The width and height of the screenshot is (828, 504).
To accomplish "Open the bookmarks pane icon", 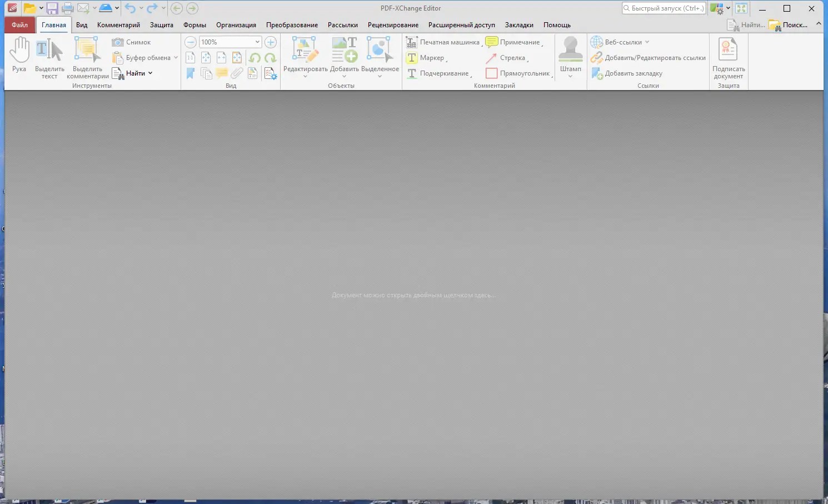I will click(x=190, y=73).
